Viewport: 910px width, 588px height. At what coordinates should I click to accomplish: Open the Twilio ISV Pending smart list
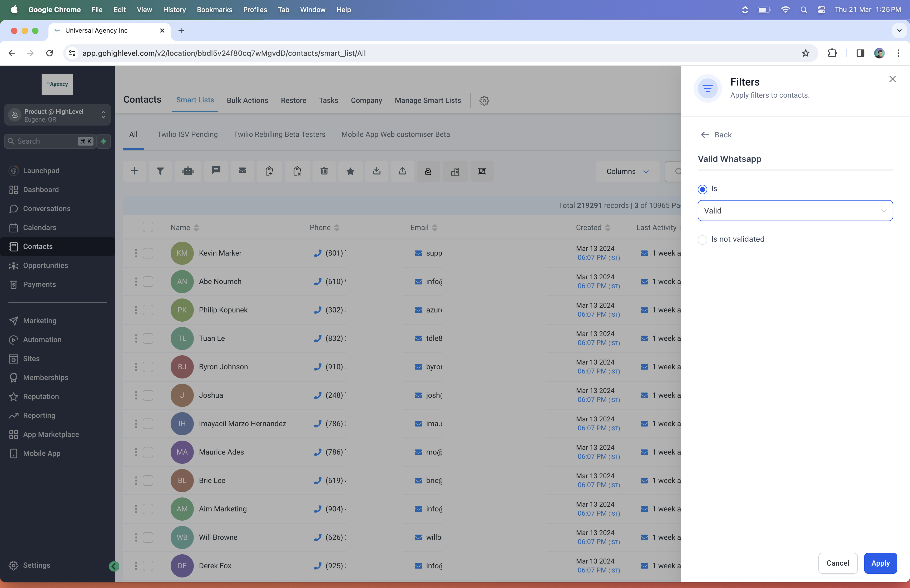coord(187,134)
